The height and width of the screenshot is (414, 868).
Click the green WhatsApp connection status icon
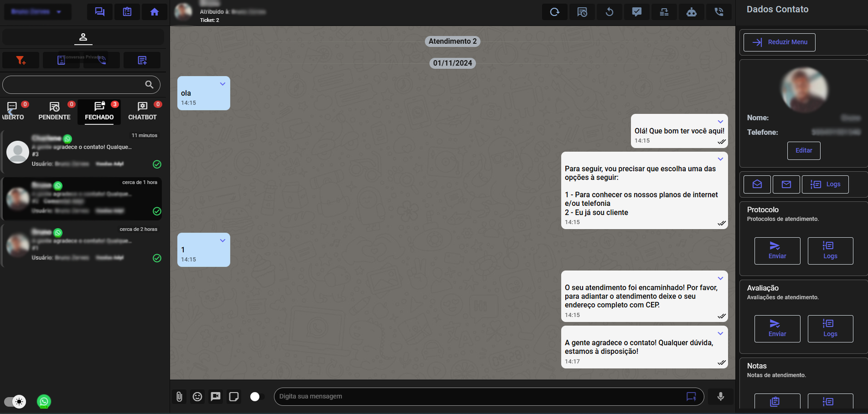pyautogui.click(x=44, y=402)
